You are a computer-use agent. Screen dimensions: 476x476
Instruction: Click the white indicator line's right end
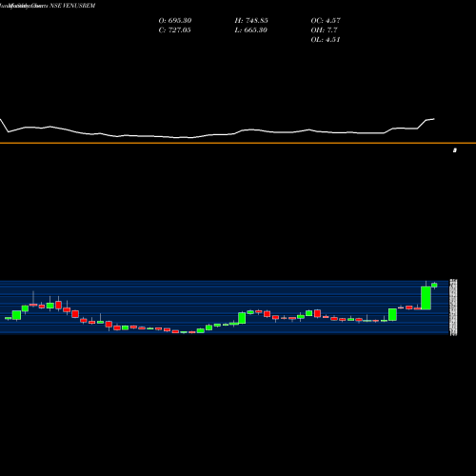[x=434, y=119]
